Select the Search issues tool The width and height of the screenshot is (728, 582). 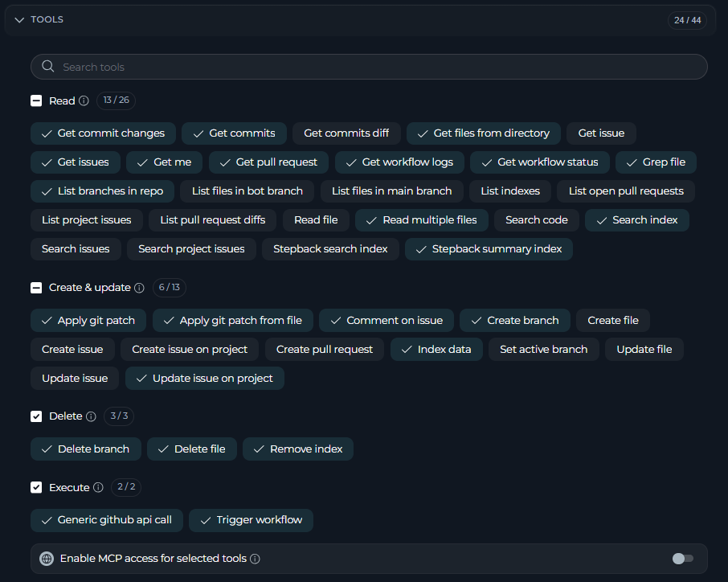(x=76, y=249)
